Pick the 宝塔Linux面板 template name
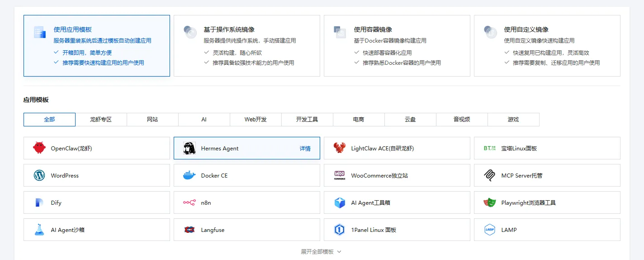644x260 pixels. pyautogui.click(x=519, y=148)
